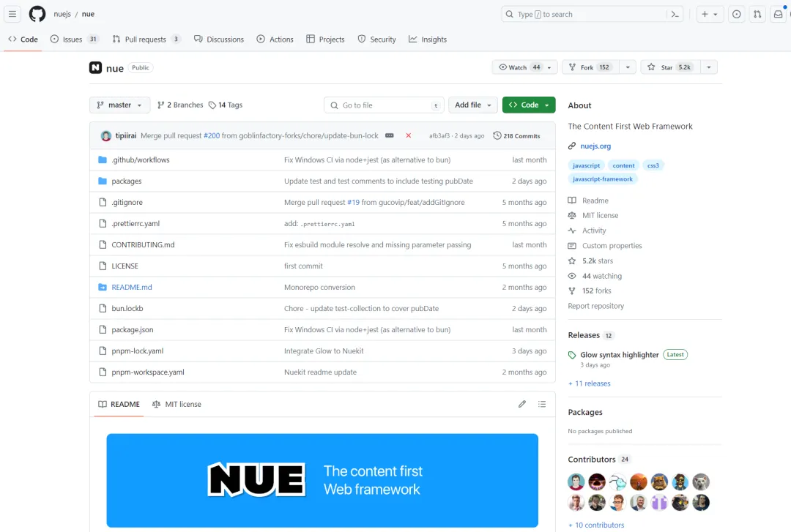Open the README outline list icon
The width and height of the screenshot is (791, 532).
coord(542,403)
